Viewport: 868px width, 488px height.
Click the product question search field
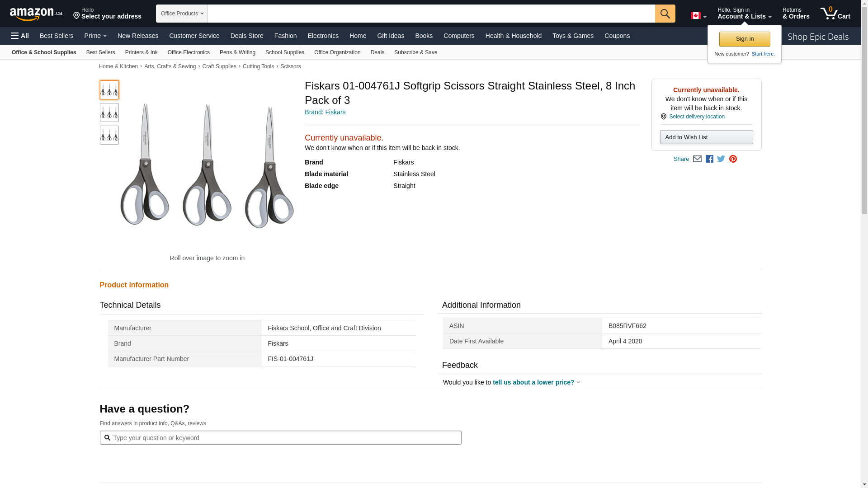[x=280, y=437]
